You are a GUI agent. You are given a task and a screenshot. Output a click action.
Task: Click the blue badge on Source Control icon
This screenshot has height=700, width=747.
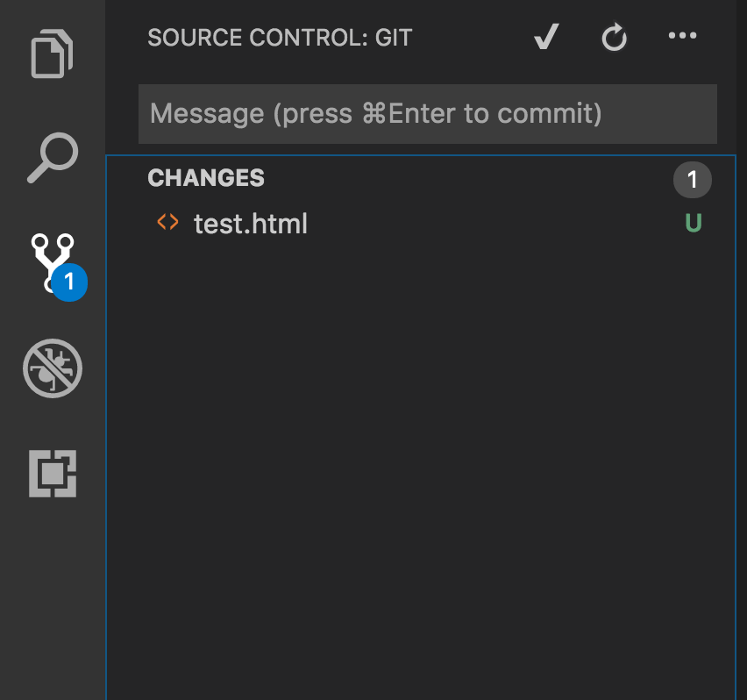coord(68,282)
